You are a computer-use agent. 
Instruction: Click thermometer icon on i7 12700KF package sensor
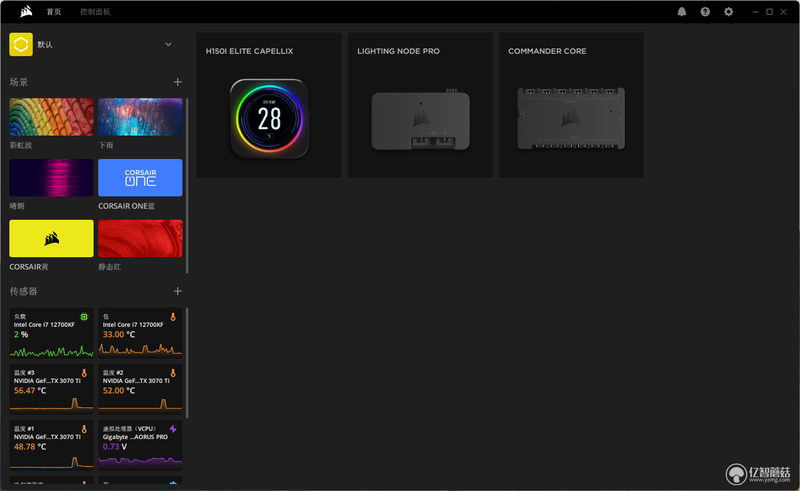(173, 317)
